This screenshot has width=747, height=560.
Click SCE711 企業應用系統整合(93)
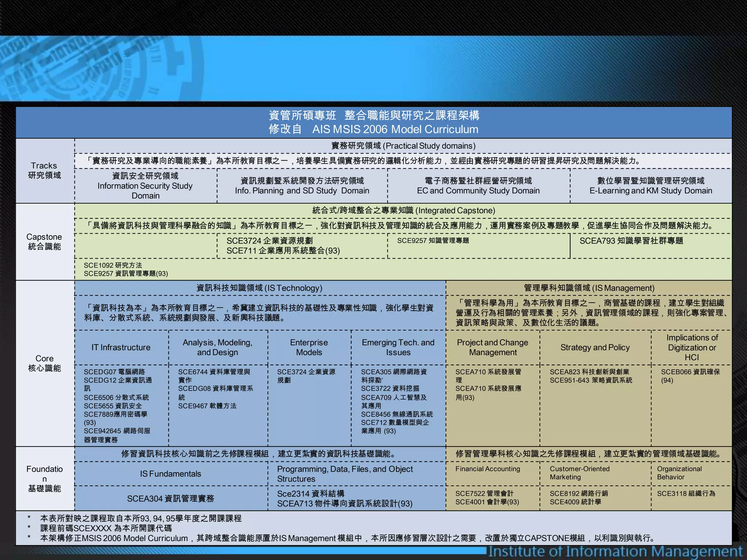pyautogui.click(x=283, y=250)
